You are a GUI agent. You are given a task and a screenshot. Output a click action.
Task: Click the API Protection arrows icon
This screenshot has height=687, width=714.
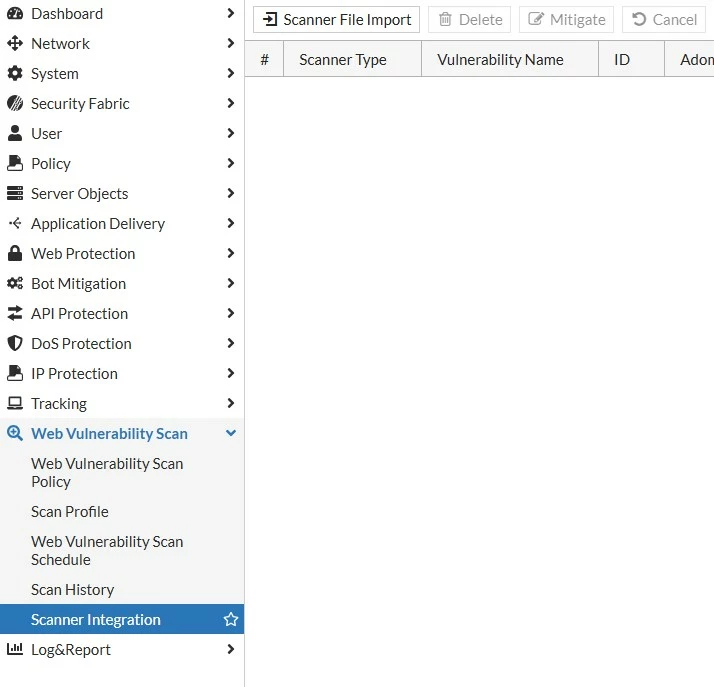coord(15,313)
